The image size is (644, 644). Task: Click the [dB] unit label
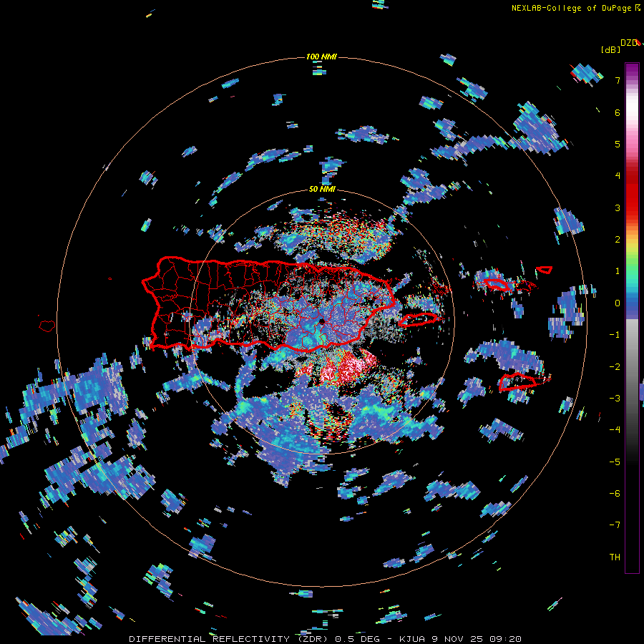610,50
